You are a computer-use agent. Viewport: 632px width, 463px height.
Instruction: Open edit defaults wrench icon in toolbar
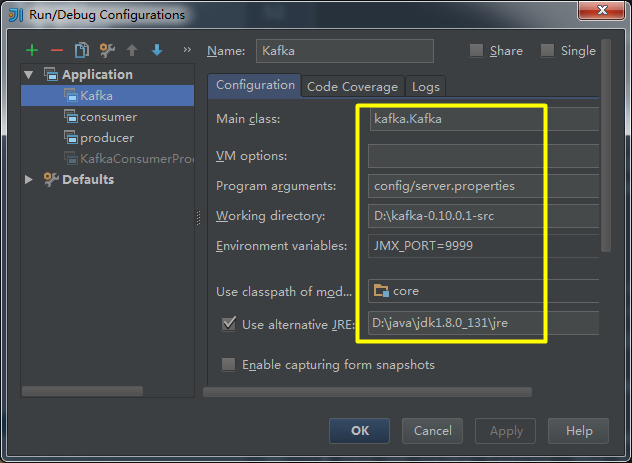pyautogui.click(x=107, y=50)
